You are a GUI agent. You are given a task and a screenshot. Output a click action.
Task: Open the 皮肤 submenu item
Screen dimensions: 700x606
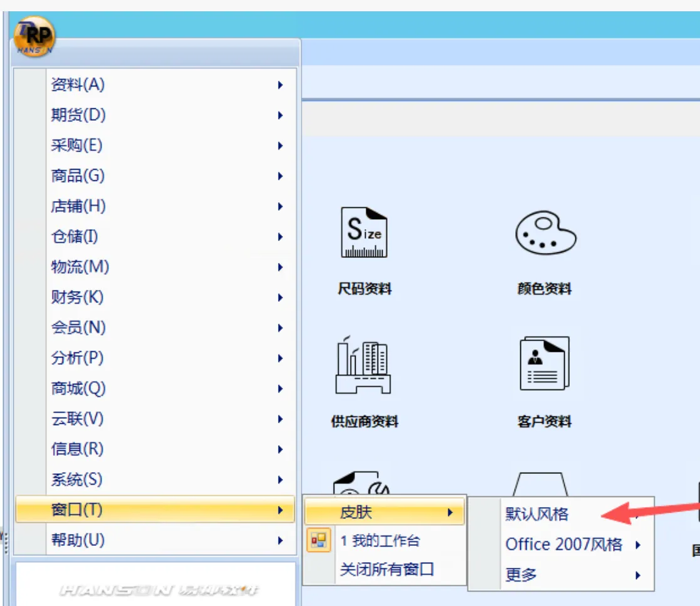tap(356, 512)
